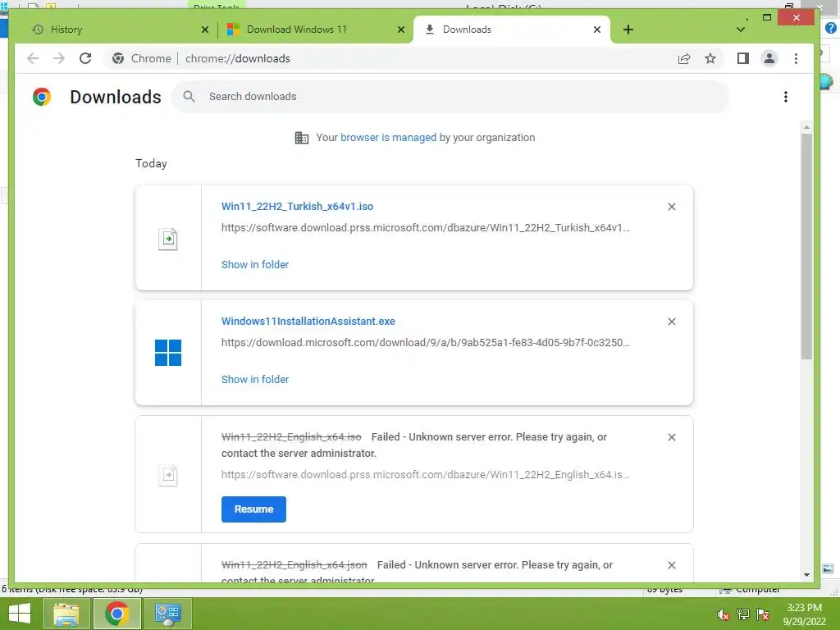
Task: Click the search magnifier icon
Action: click(189, 97)
